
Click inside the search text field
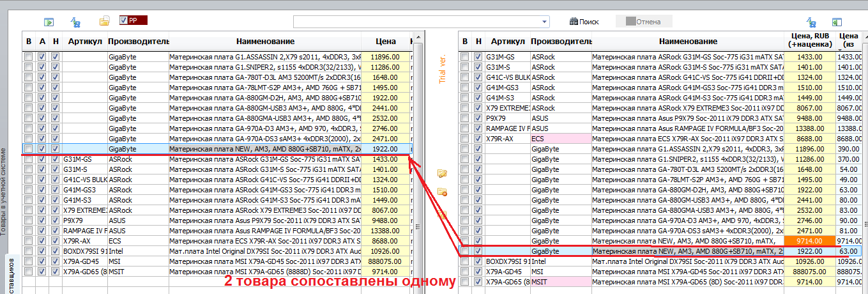[x=416, y=21]
